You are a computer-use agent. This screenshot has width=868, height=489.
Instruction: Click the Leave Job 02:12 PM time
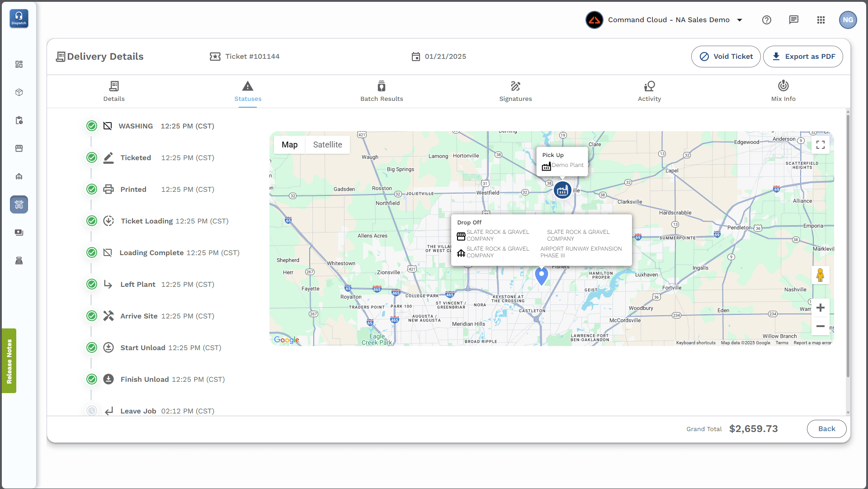tap(188, 411)
